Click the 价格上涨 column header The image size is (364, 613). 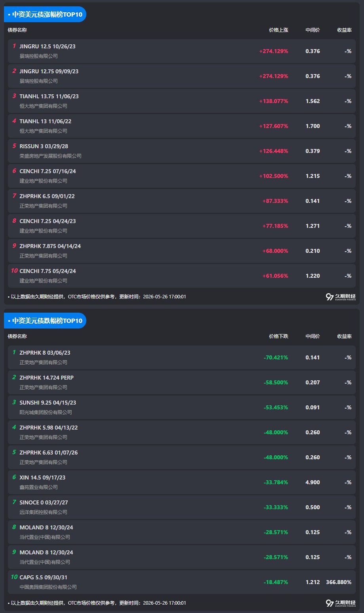pos(278,30)
